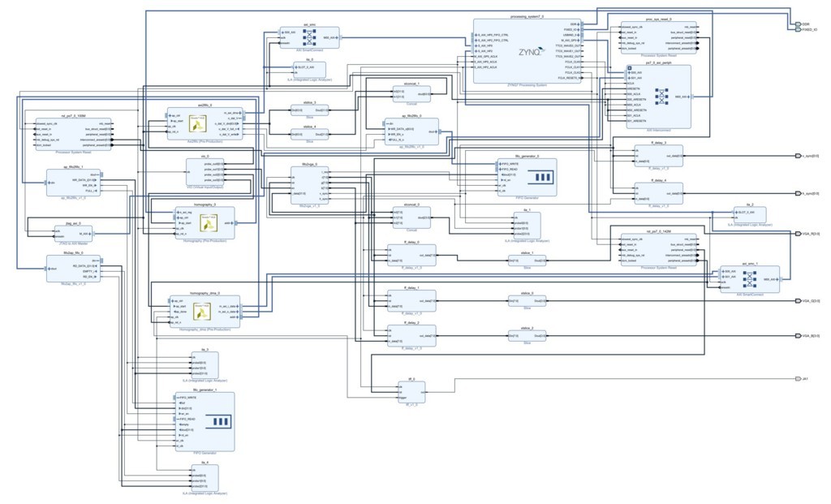Select the xlslice_1 block
Screen dimensions: 831x504
coord(527,261)
